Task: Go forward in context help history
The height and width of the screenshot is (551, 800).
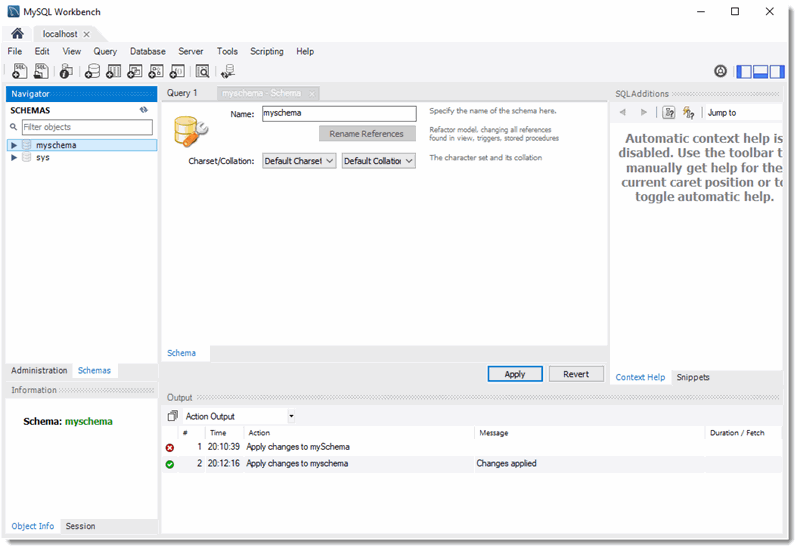Action: tap(643, 112)
